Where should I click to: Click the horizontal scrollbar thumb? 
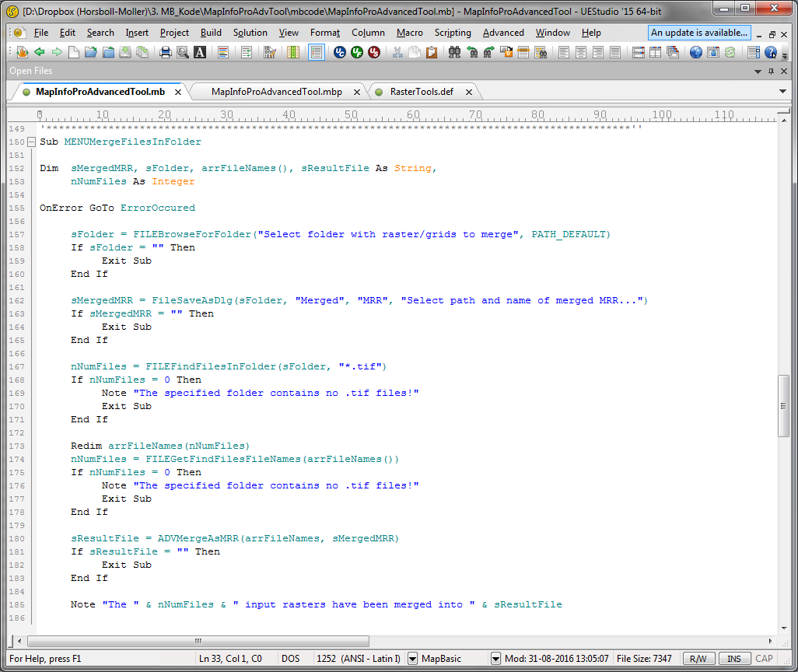(198, 641)
